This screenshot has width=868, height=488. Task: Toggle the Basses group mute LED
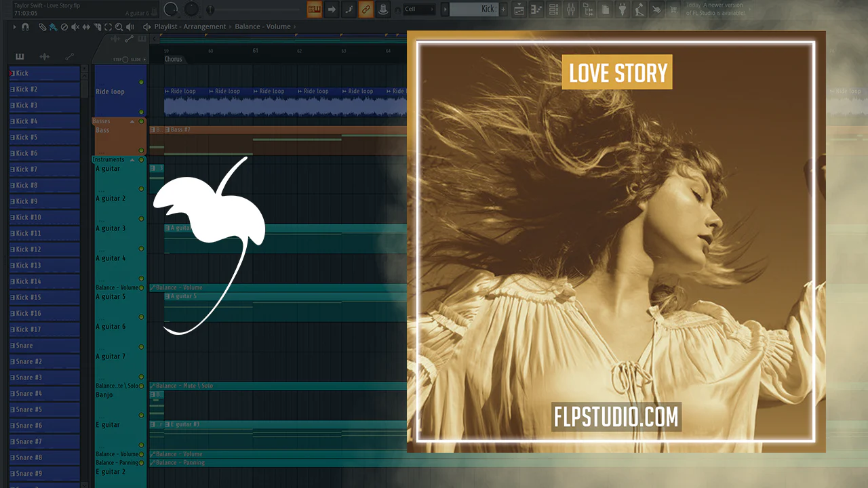141,121
